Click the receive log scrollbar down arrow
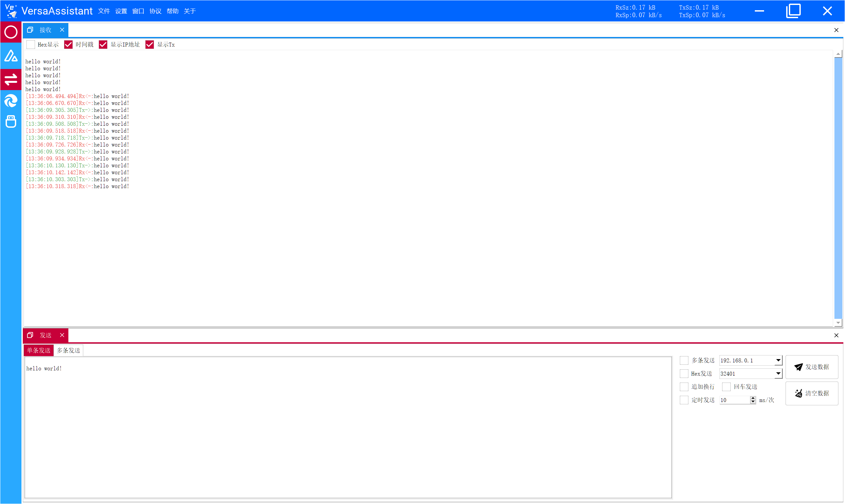 coord(838,323)
